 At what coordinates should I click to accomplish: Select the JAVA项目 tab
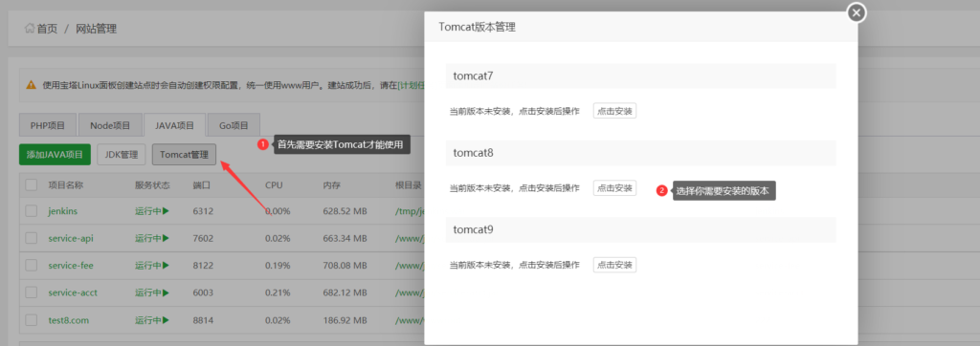174,125
